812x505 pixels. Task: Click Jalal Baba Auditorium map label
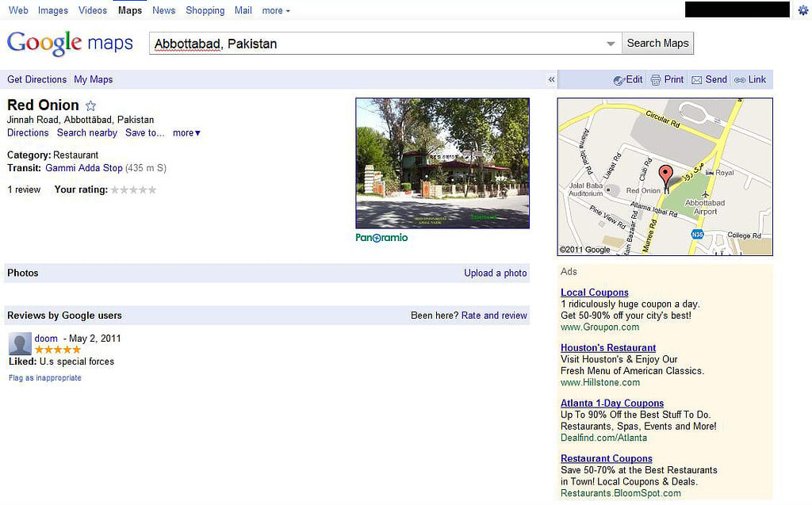coord(586,189)
